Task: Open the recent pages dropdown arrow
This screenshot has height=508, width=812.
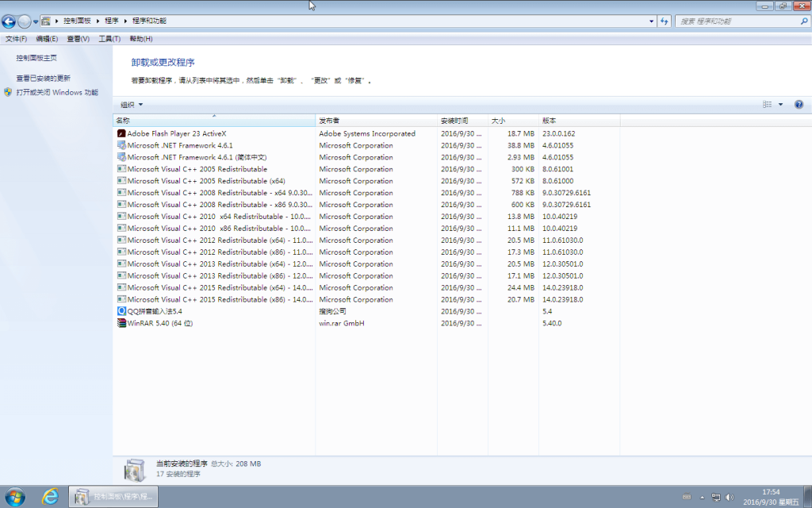Action: coord(36,21)
